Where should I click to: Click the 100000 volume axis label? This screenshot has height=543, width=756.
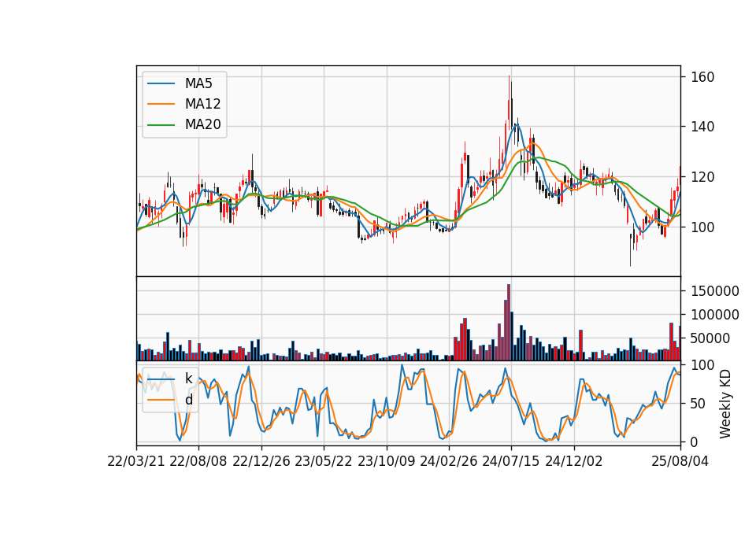715,315
